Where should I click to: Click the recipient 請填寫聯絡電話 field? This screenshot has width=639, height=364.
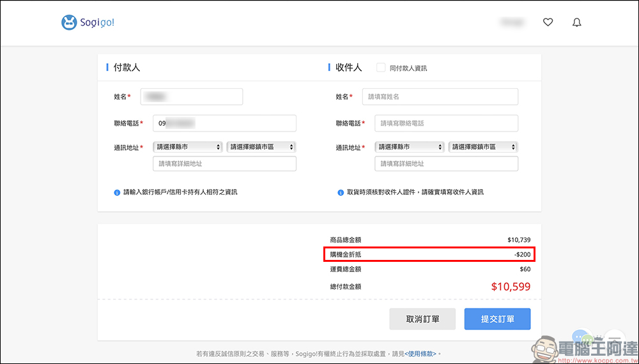tap(446, 123)
